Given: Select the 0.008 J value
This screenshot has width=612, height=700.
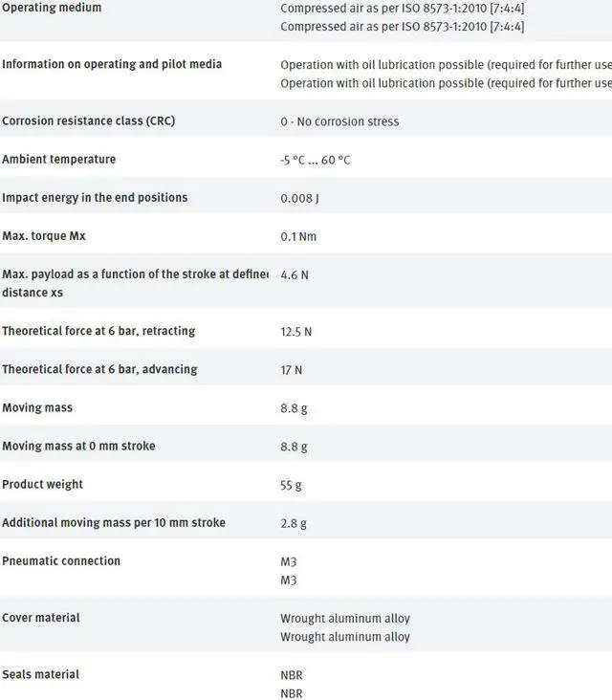Looking at the screenshot, I should [x=301, y=198].
